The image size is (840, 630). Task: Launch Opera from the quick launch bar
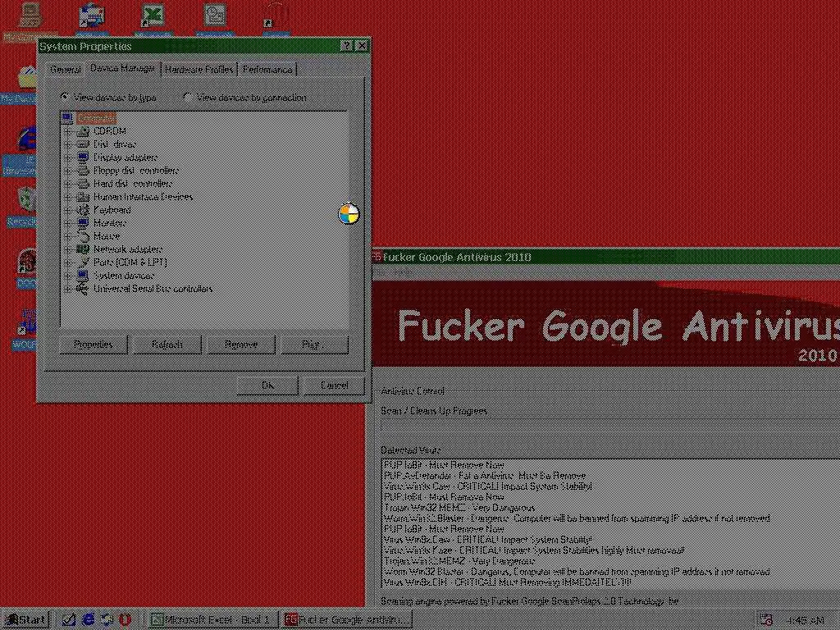[x=125, y=620]
